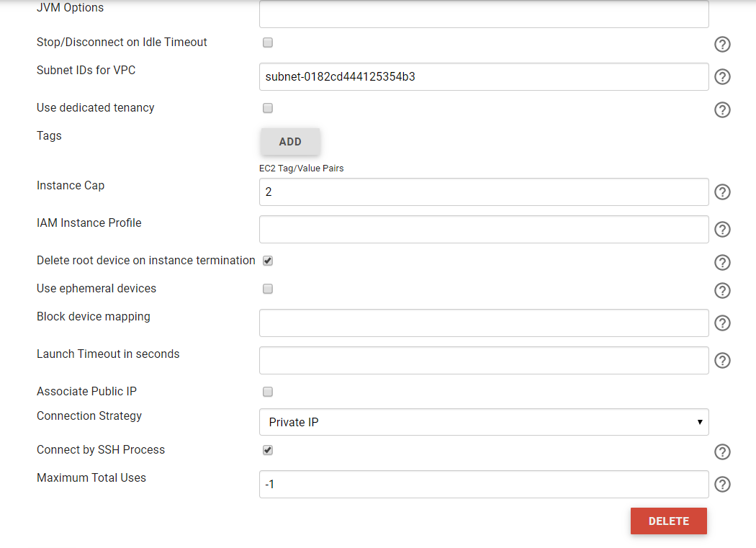
Task: Show help for IAM Instance Profile
Action: point(722,230)
